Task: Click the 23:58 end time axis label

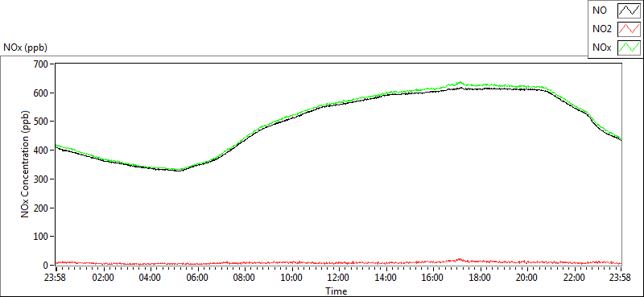Action: pyautogui.click(x=621, y=278)
